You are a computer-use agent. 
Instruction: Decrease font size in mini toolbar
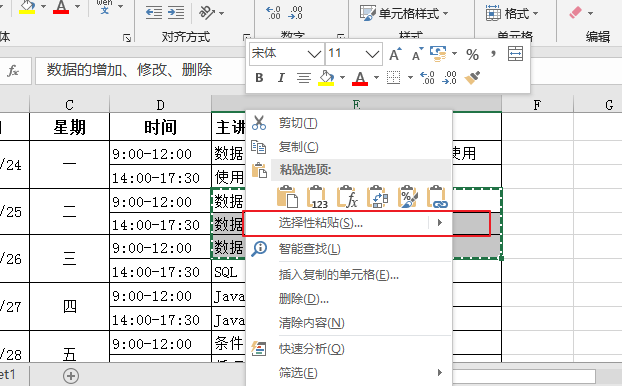(x=417, y=54)
